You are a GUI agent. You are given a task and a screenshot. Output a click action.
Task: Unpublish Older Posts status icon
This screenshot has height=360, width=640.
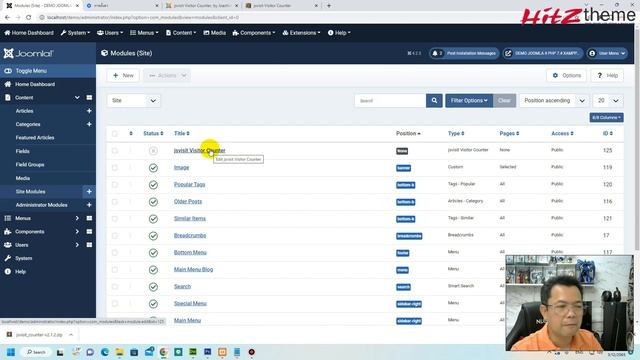(x=153, y=202)
